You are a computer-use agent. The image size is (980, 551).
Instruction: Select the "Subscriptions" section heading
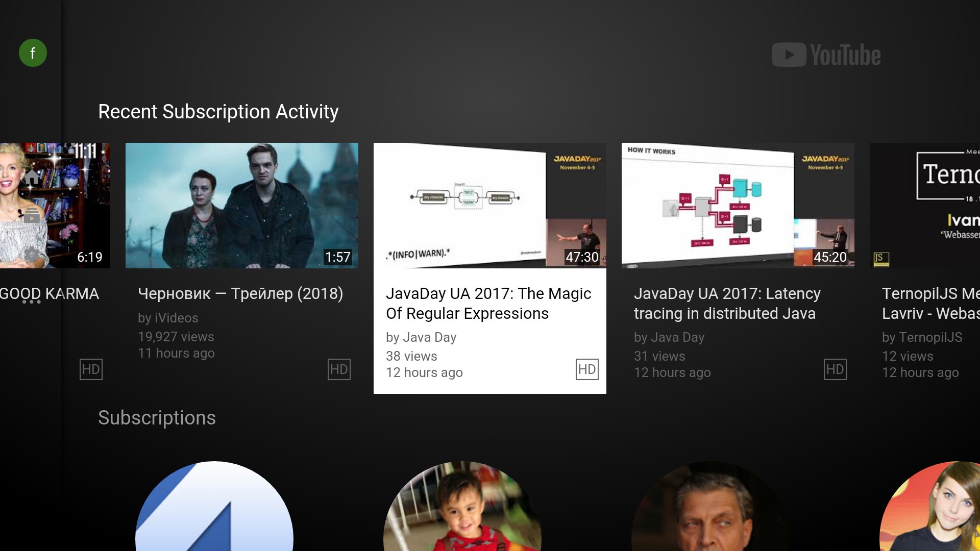coord(157,418)
